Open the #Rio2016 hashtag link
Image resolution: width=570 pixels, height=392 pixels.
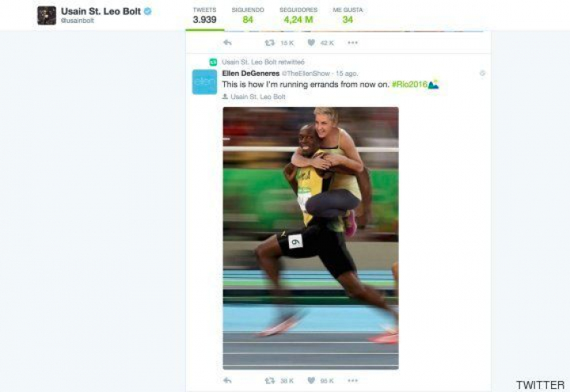point(410,85)
